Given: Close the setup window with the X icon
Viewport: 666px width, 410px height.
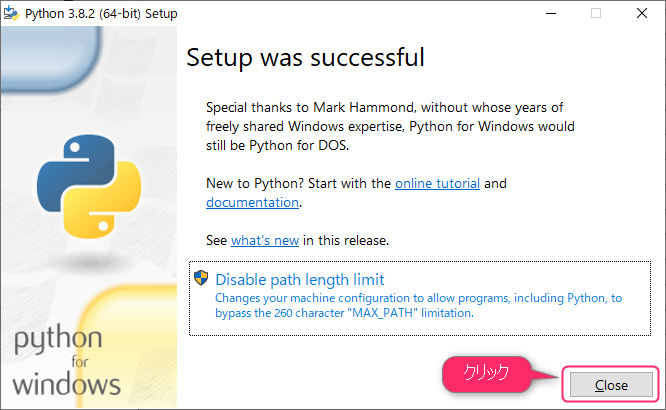Looking at the screenshot, I should tap(642, 14).
